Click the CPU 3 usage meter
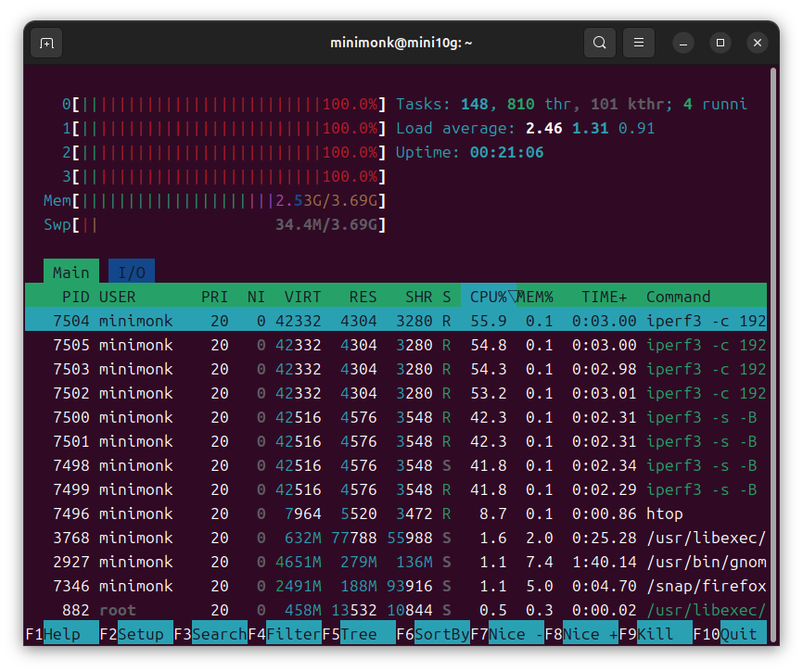 223,176
